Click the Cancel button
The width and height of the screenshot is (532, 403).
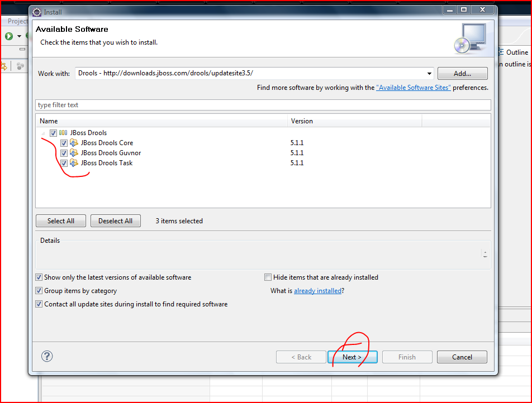click(462, 357)
